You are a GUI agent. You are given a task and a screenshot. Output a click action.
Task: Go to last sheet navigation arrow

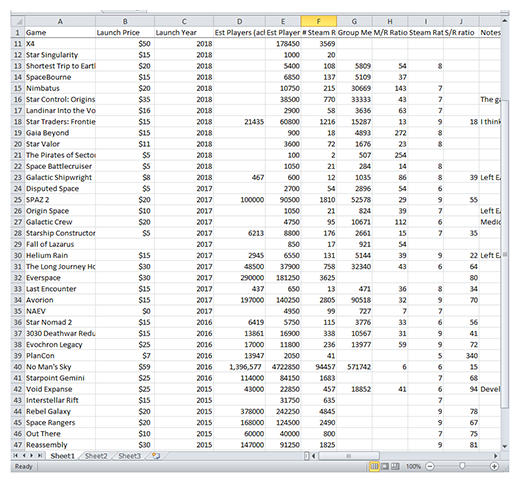pyautogui.click(x=40, y=456)
